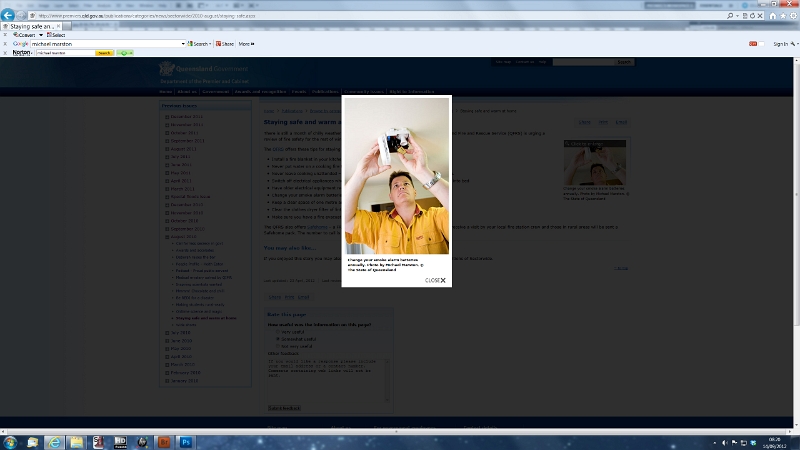Expand December 2011 in Previous Issues

tap(167, 117)
